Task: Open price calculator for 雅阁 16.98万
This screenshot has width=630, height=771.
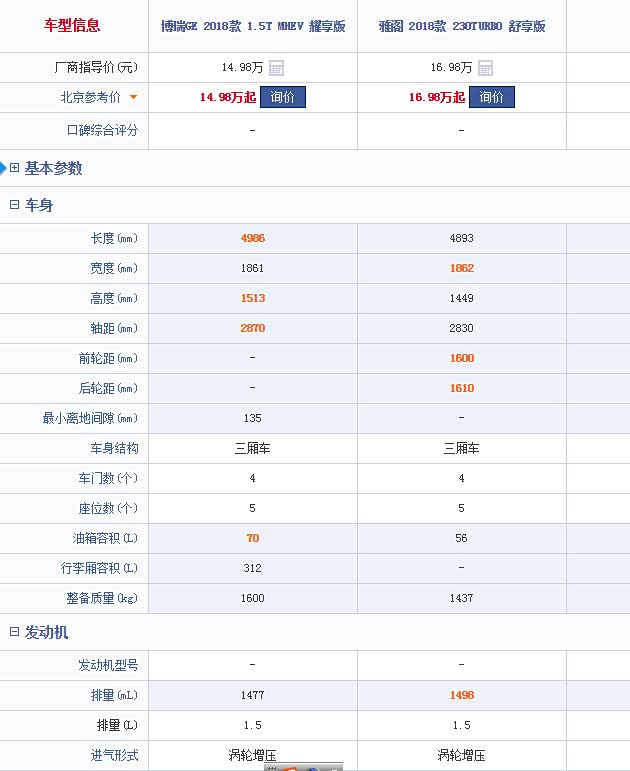Action: tap(485, 68)
